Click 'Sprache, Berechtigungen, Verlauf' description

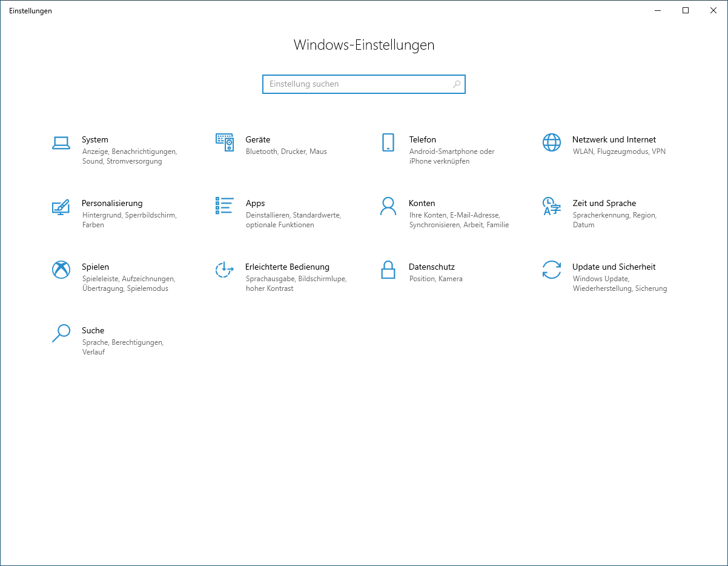tap(123, 347)
